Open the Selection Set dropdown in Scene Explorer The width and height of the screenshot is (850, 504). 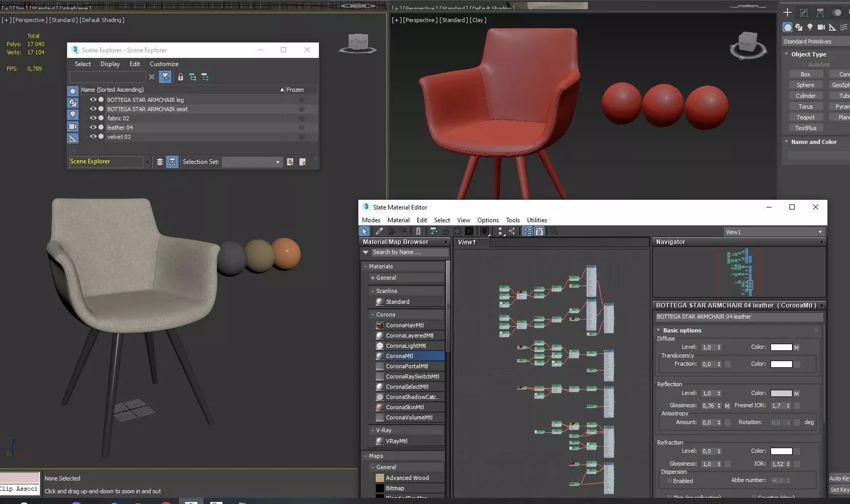point(278,162)
